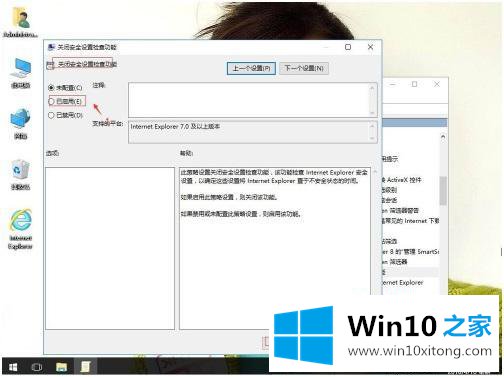The width and height of the screenshot is (504, 377).
Task: Select the 此电脑 computer desktop icon
Action: click(x=21, y=73)
